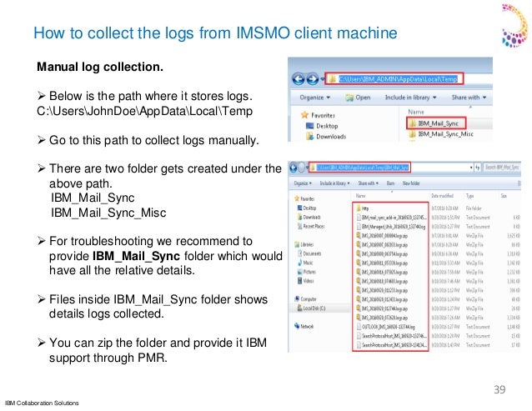Open Organize menu in lower Explorer window
The width and height of the screenshot is (532, 411).
click(303, 183)
